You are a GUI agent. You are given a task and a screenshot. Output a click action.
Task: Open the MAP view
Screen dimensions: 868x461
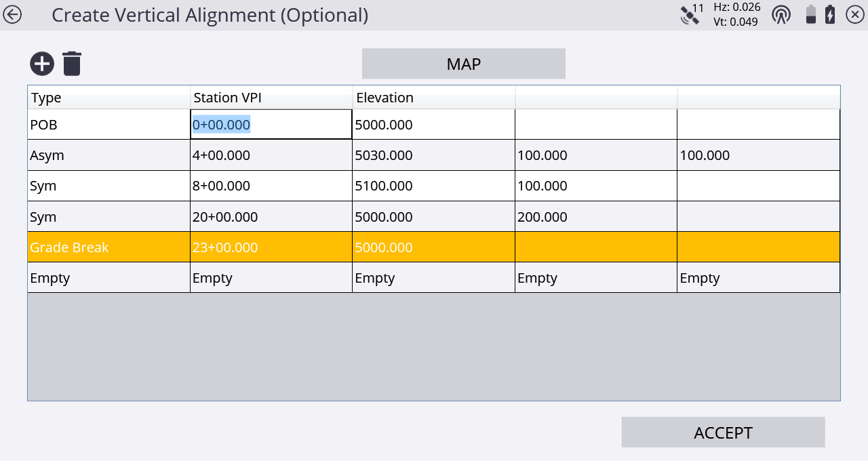click(x=463, y=64)
